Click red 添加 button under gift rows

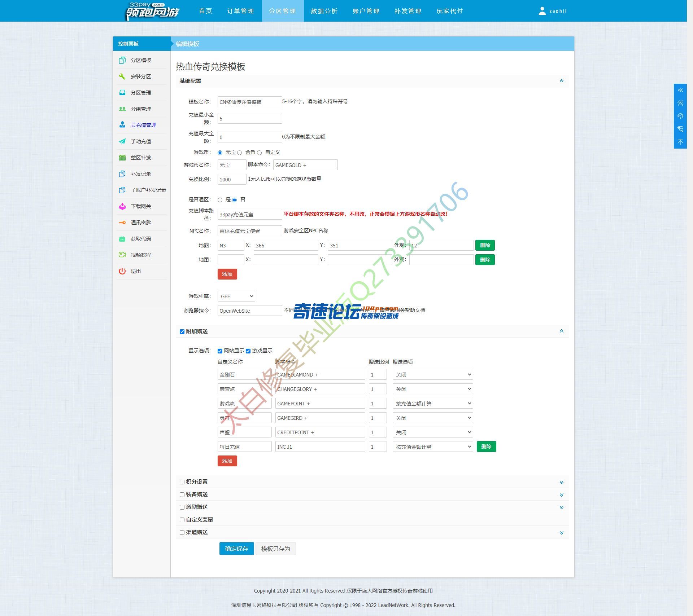pos(227,461)
